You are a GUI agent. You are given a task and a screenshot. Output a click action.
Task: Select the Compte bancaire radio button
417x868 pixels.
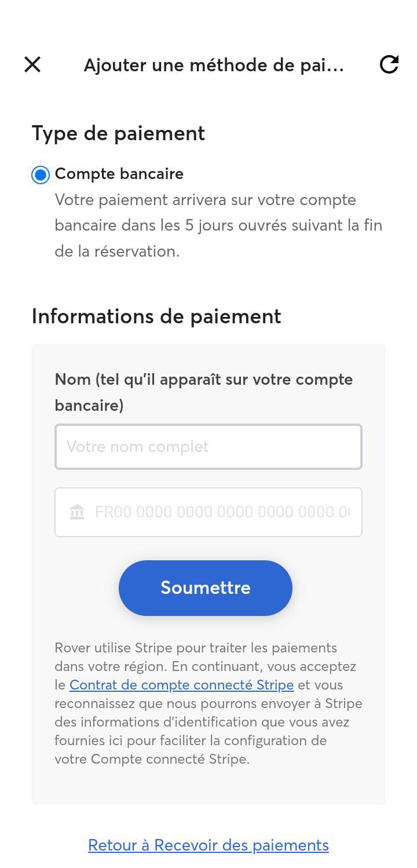pos(41,174)
